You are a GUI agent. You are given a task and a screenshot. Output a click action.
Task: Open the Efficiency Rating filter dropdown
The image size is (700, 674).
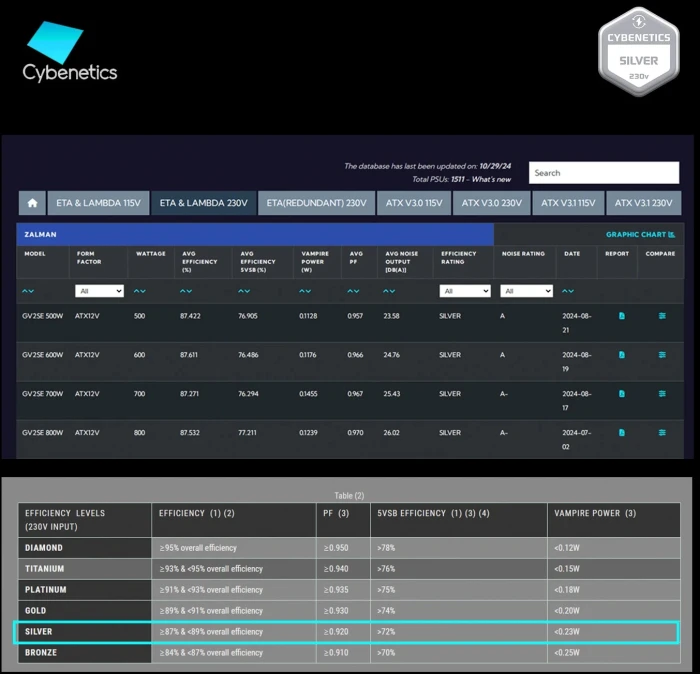click(465, 291)
